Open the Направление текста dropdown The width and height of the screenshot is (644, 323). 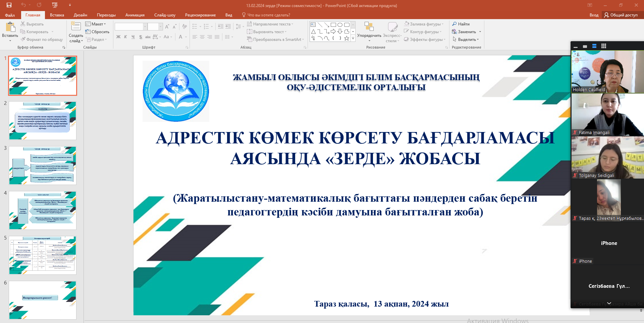pyautogui.click(x=270, y=24)
